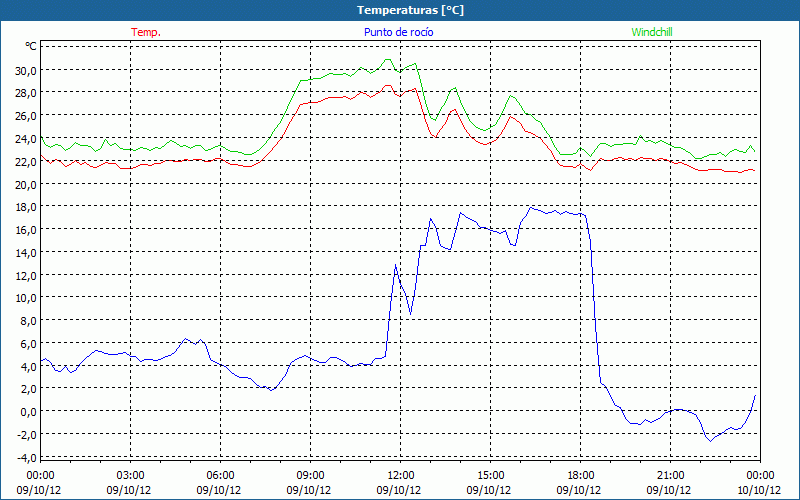
Task: Click the '30,0' y-axis value
Action: click(26, 70)
